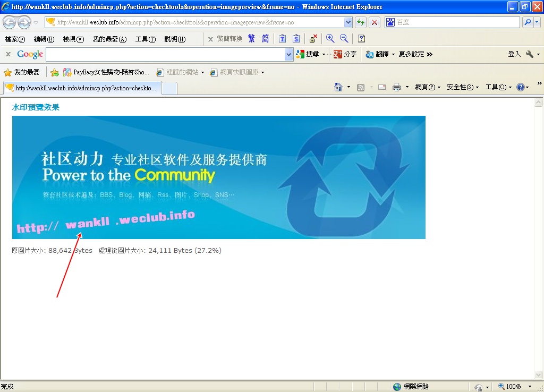Go to the Home page icon
The height and width of the screenshot is (392, 544).
pyautogui.click(x=338, y=87)
